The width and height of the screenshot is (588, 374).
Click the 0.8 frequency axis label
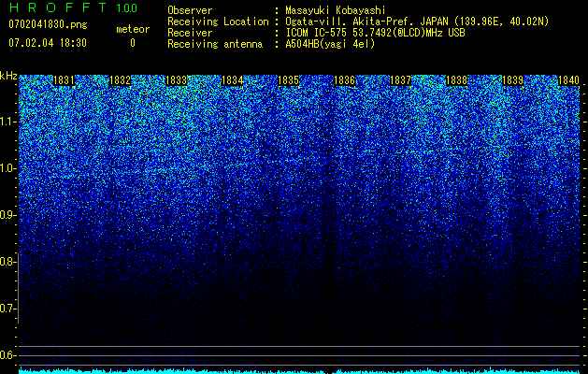7,262
